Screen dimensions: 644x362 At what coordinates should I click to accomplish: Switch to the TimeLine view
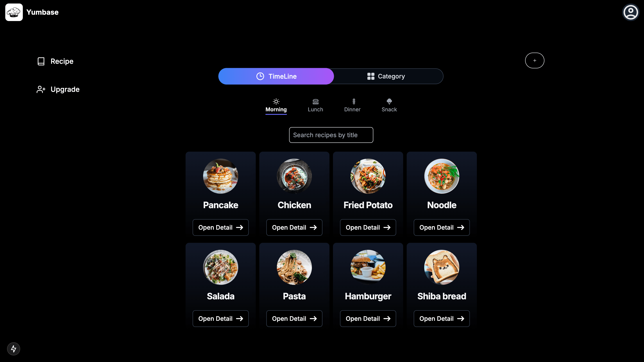click(276, 76)
